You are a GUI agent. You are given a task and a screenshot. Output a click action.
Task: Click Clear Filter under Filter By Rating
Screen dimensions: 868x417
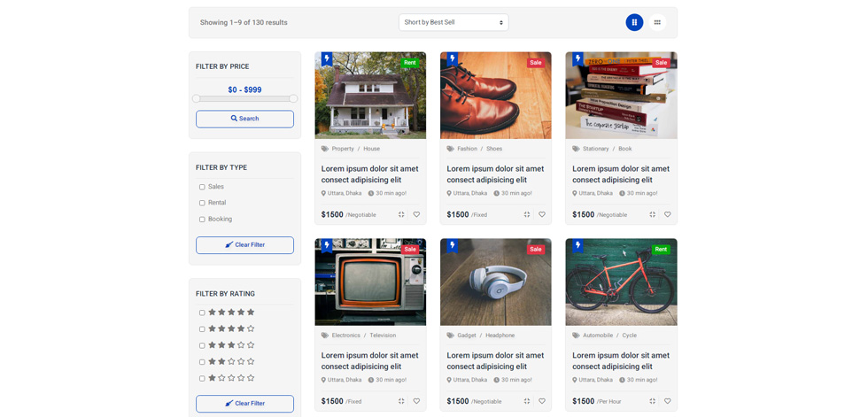(244, 404)
